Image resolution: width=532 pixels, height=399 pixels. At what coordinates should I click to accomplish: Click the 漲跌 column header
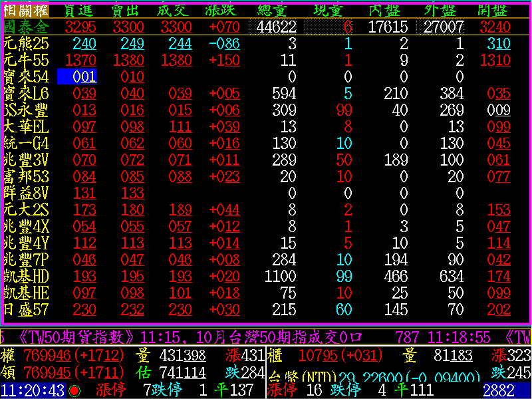(223, 11)
